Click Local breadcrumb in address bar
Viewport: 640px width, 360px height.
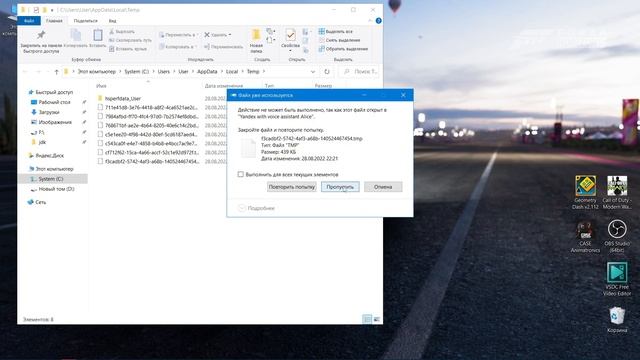[x=232, y=71]
